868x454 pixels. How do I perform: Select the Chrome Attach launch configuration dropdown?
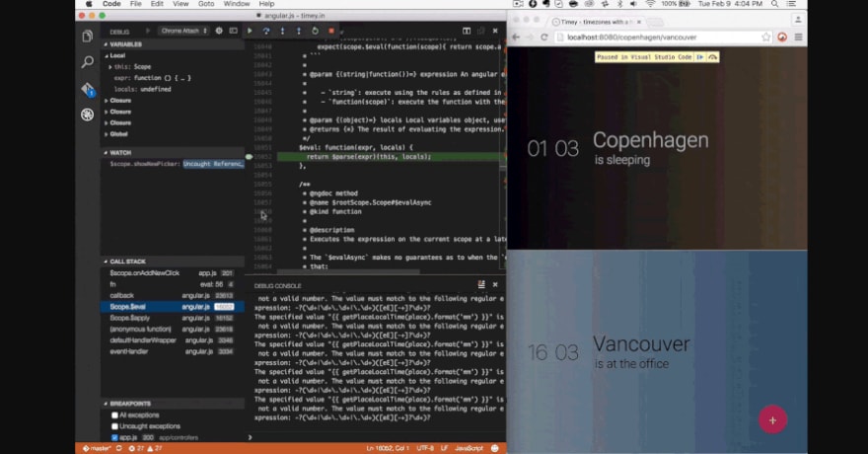184,31
